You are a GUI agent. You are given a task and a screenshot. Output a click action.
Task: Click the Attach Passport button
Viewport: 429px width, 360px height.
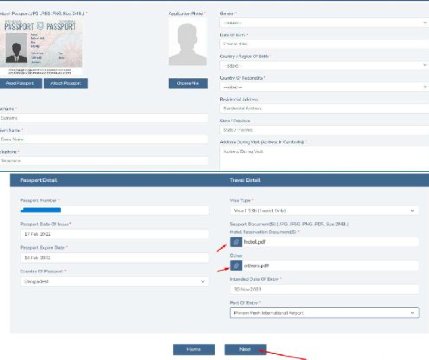coord(66,83)
